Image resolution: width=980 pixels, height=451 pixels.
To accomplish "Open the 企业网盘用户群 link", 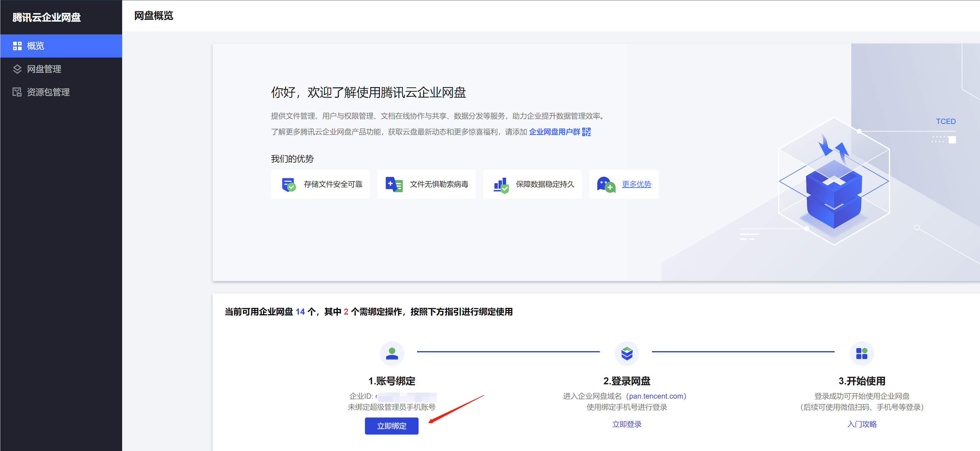I will click(x=554, y=132).
